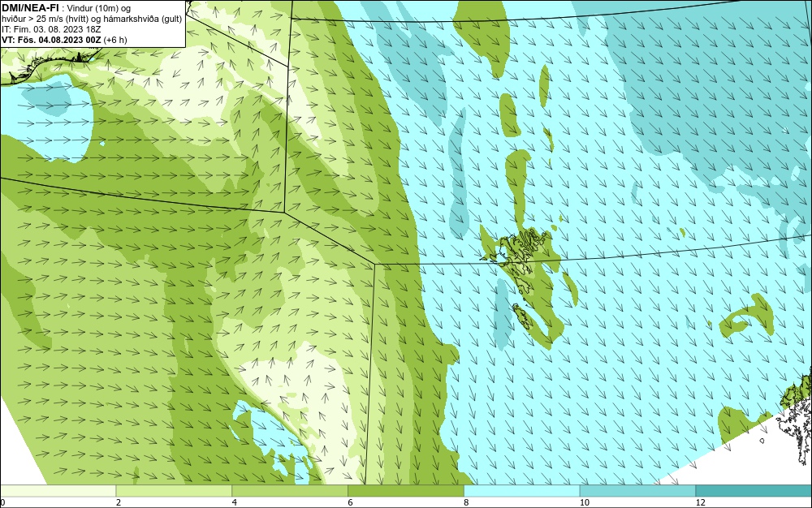
Task: Click the legend scale label '2'
Action: point(119,502)
